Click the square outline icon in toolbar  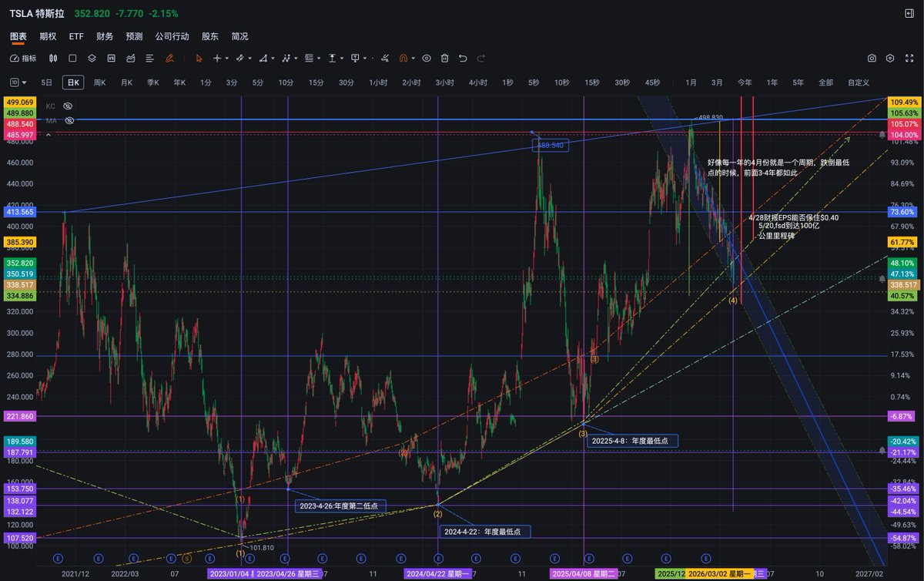click(x=72, y=58)
